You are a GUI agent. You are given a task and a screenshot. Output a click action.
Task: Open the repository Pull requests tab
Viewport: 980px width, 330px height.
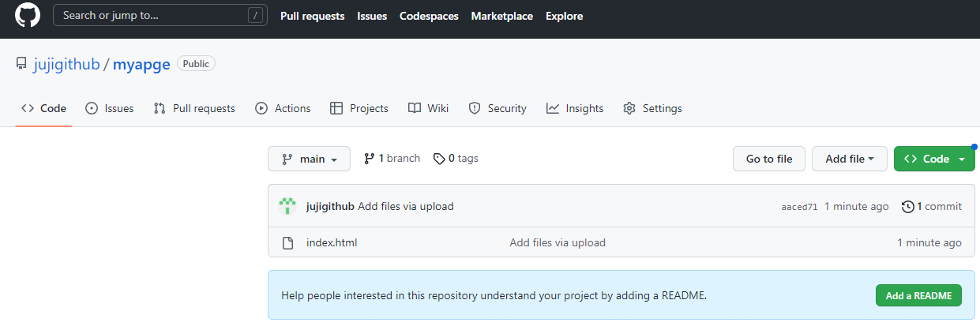click(x=194, y=108)
